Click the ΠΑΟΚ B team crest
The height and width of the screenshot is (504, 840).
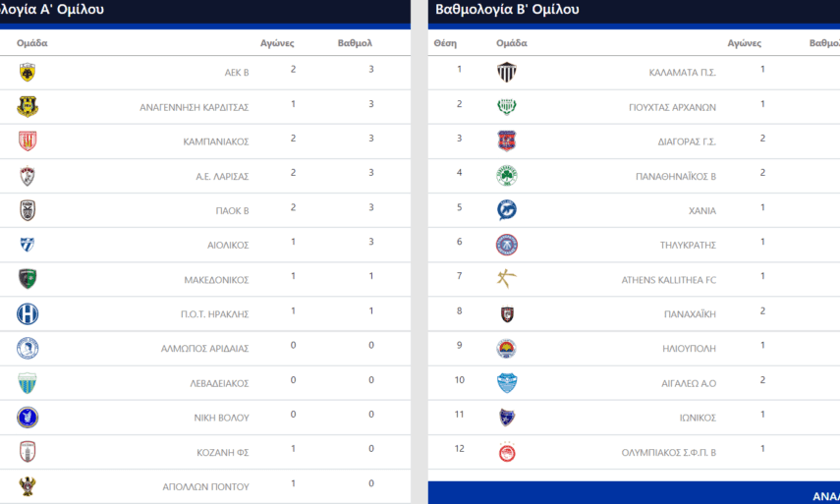pyautogui.click(x=28, y=210)
